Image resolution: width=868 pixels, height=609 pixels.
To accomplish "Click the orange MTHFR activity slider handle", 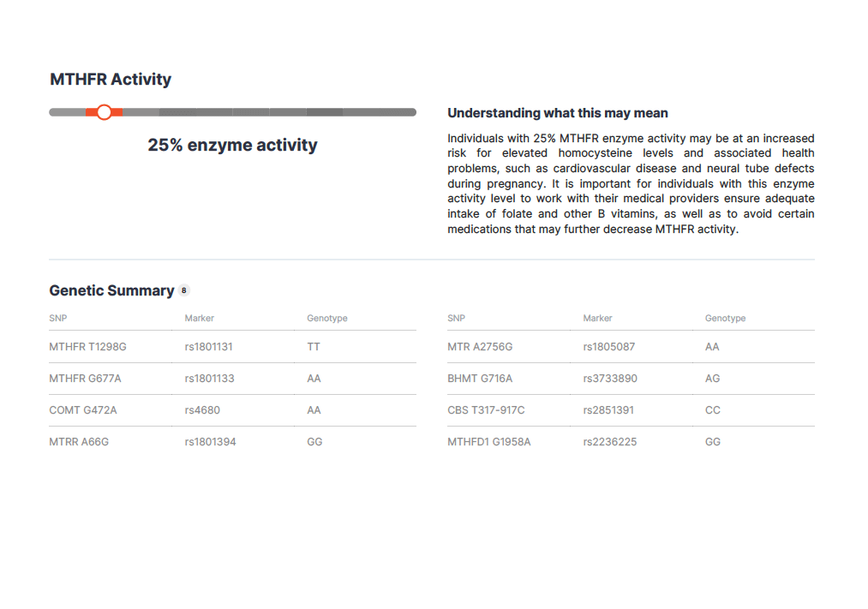I will [105, 112].
